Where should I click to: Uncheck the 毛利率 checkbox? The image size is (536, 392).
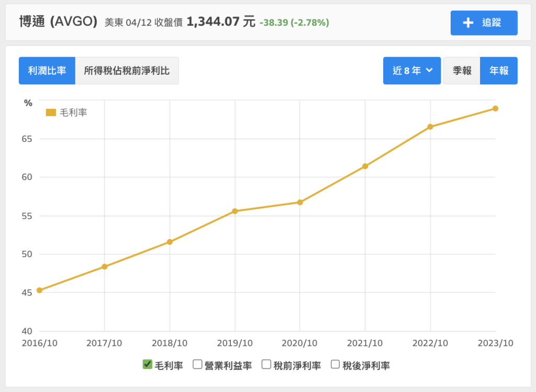tap(147, 364)
